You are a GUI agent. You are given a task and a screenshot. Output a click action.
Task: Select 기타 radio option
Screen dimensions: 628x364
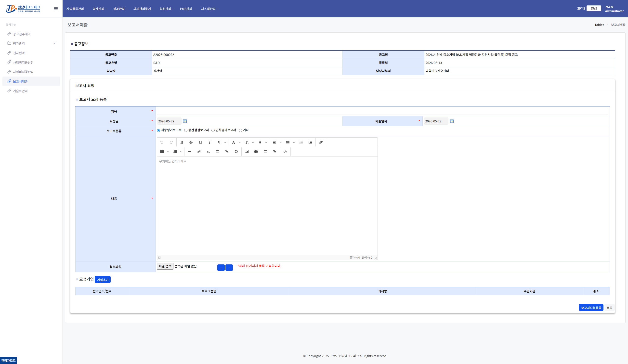tap(240, 130)
